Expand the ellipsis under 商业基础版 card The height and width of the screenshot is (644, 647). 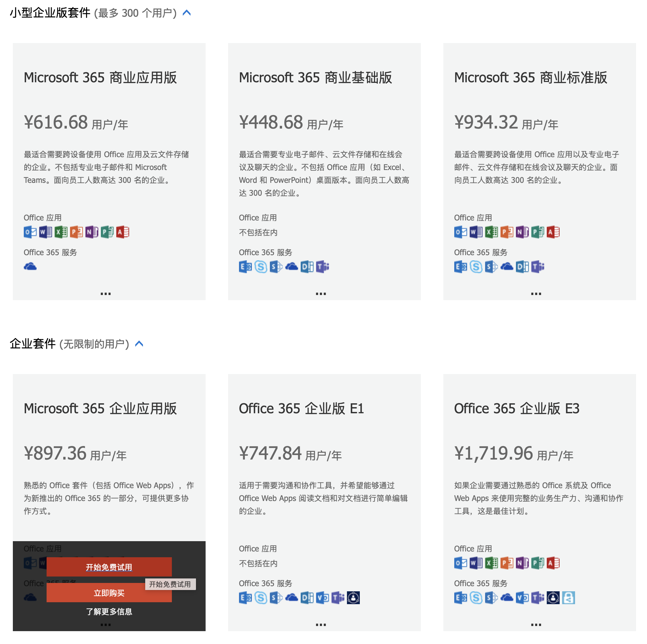point(321,294)
